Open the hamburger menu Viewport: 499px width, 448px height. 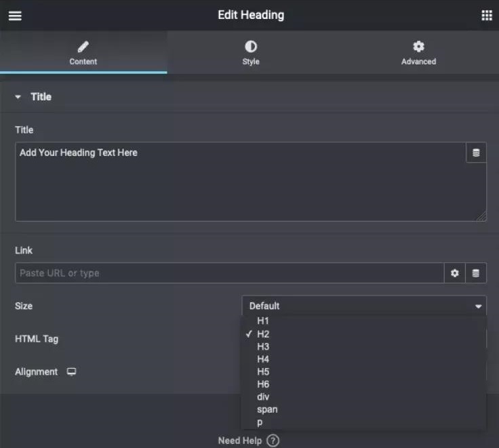[x=15, y=15]
